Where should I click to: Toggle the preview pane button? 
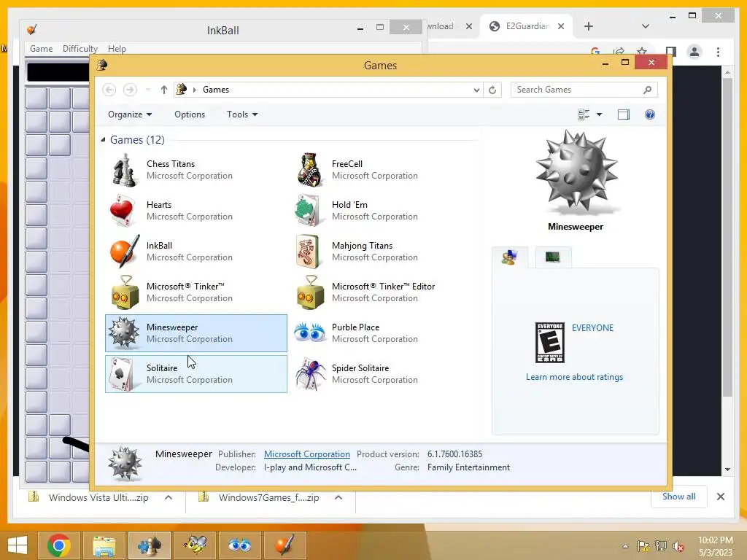pos(624,114)
